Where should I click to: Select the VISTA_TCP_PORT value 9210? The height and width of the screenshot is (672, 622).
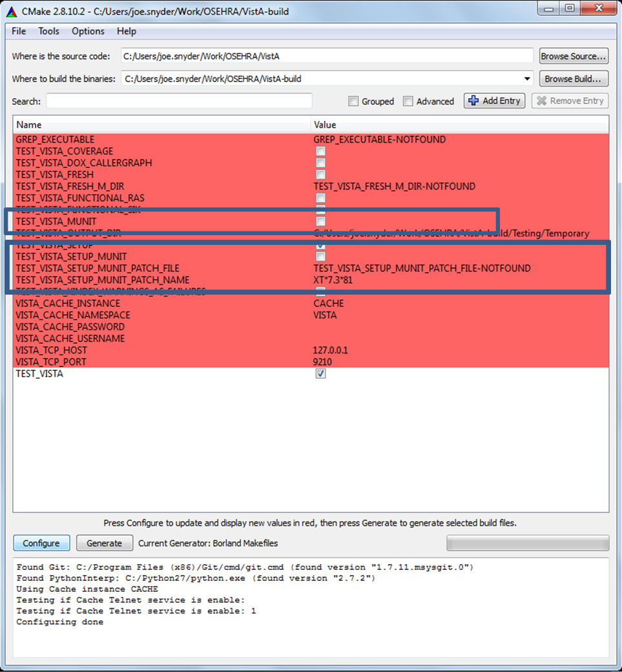click(x=322, y=362)
